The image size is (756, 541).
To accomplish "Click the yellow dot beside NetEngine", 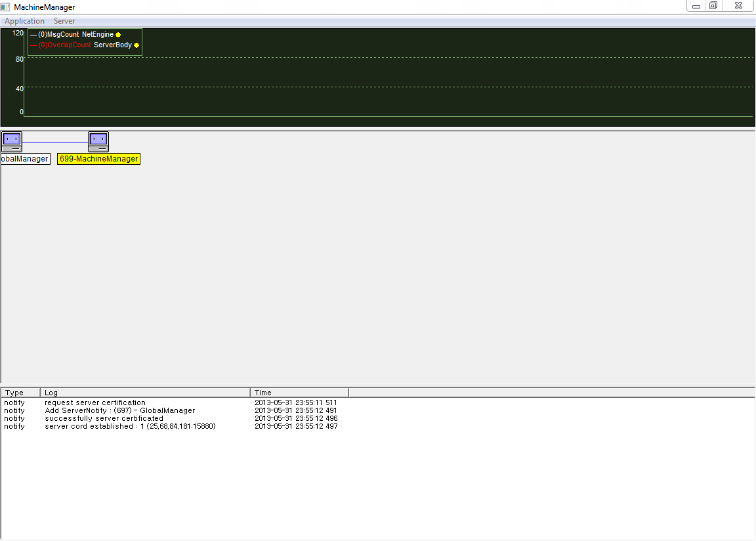I will tap(118, 35).
